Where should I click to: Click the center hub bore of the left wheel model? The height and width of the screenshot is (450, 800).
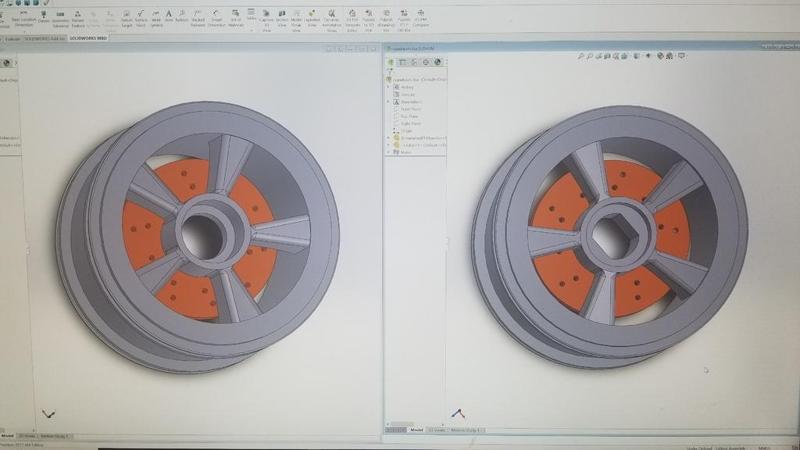point(201,236)
